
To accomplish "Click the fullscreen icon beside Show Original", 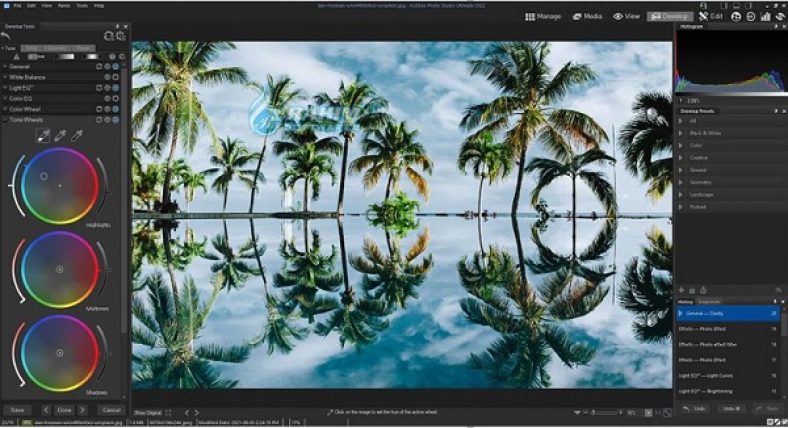I will tap(168, 412).
